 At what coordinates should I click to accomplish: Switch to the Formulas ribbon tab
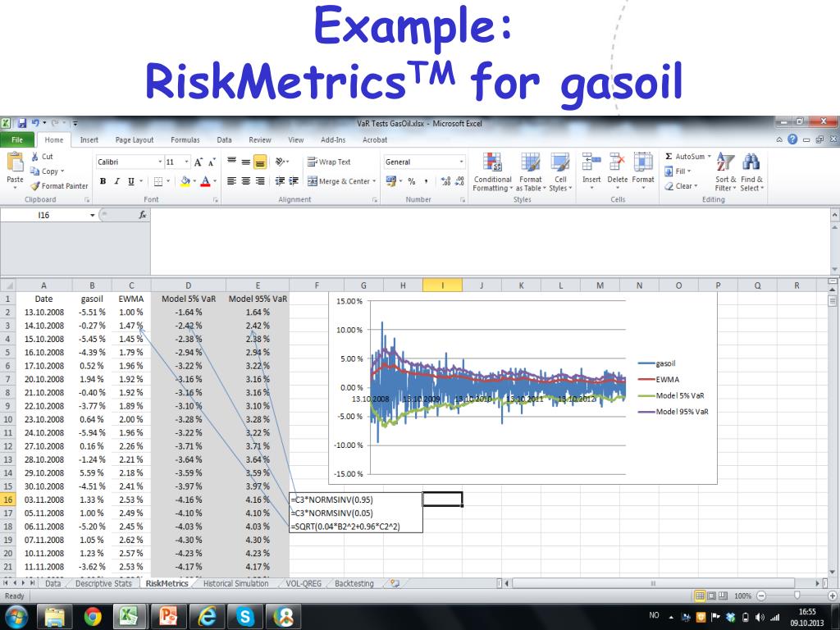185,139
